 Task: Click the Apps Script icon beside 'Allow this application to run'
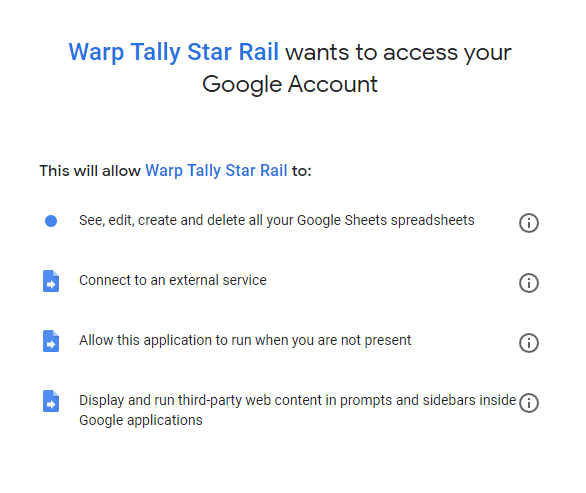click(x=51, y=341)
